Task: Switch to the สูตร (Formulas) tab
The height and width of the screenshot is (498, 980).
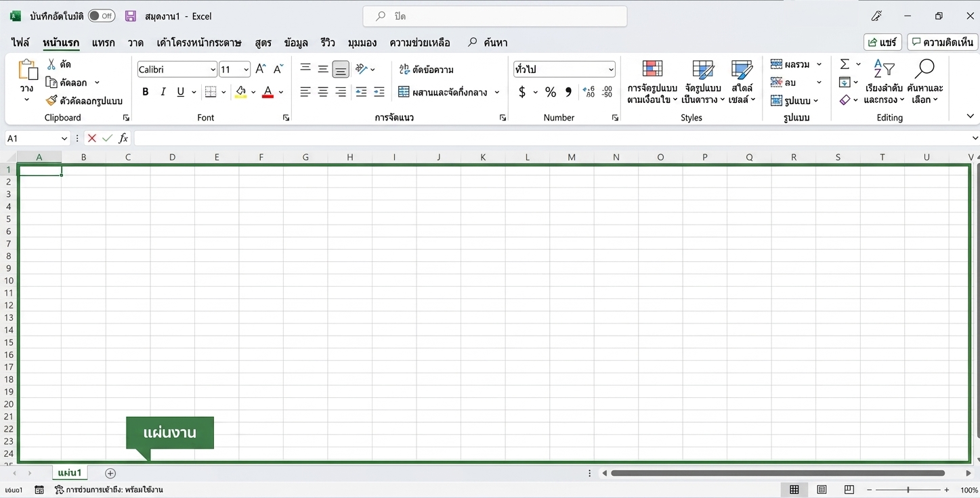Action: [263, 43]
